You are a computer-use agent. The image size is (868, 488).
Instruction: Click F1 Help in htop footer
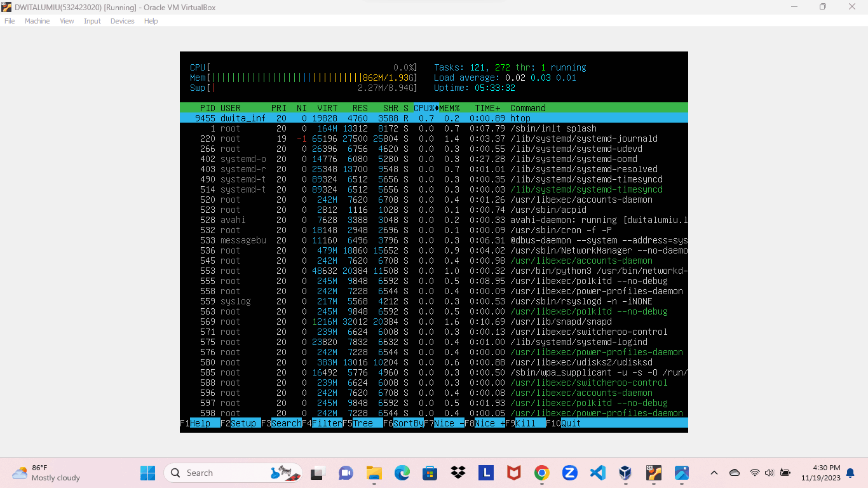200,423
